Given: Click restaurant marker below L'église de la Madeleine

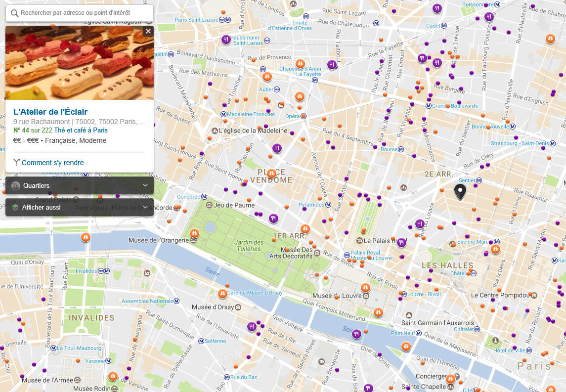Looking at the screenshot, I should (x=277, y=148).
